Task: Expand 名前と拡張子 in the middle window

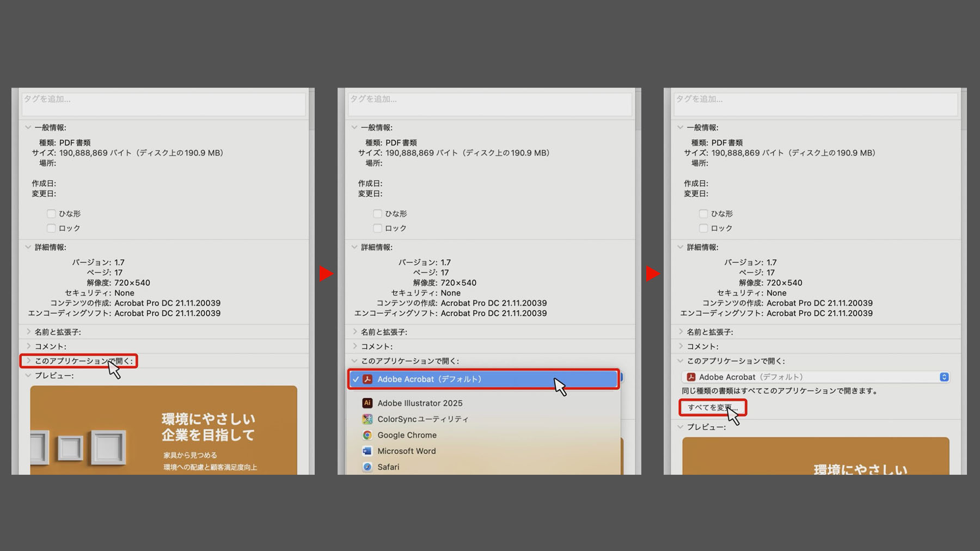Action: coord(354,332)
